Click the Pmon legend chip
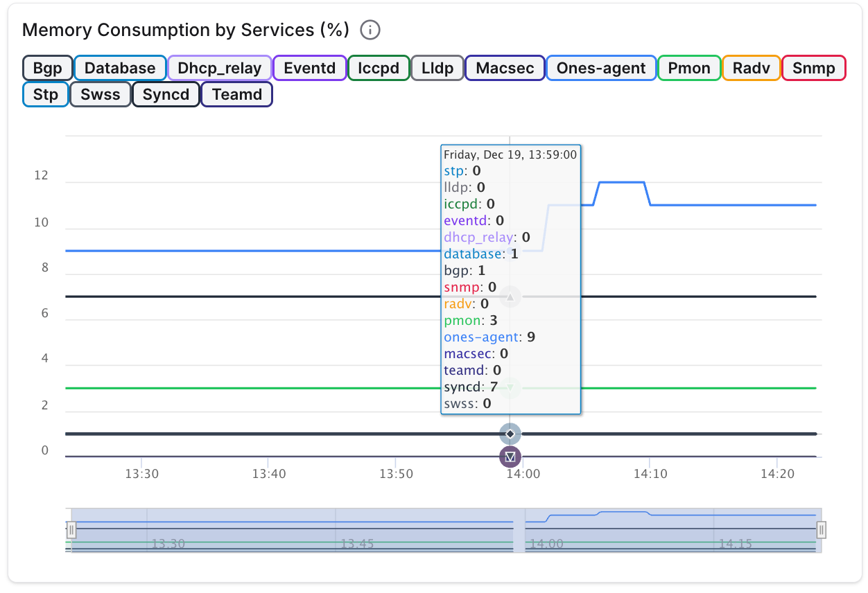Viewport: 868px width, 593px height. [x=689, y=69]
